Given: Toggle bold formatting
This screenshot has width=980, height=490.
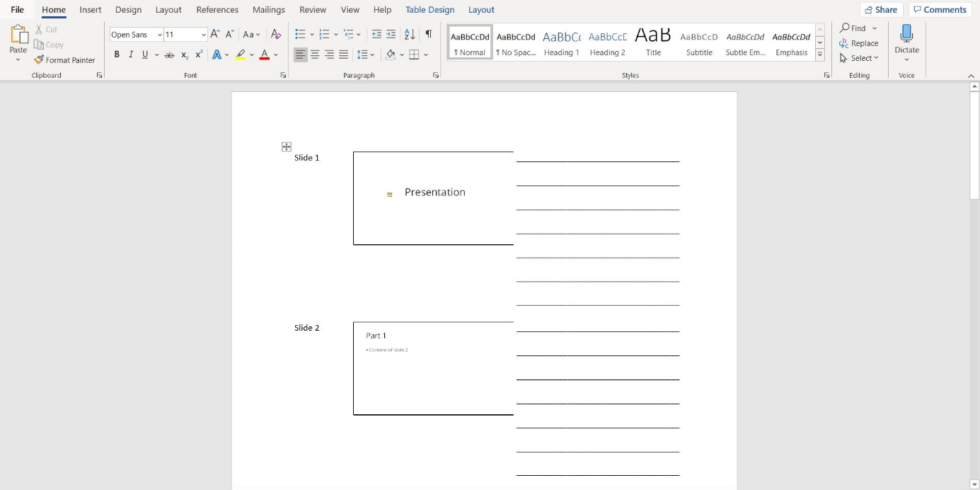Looking at the screenshot, I should [117, 54].
